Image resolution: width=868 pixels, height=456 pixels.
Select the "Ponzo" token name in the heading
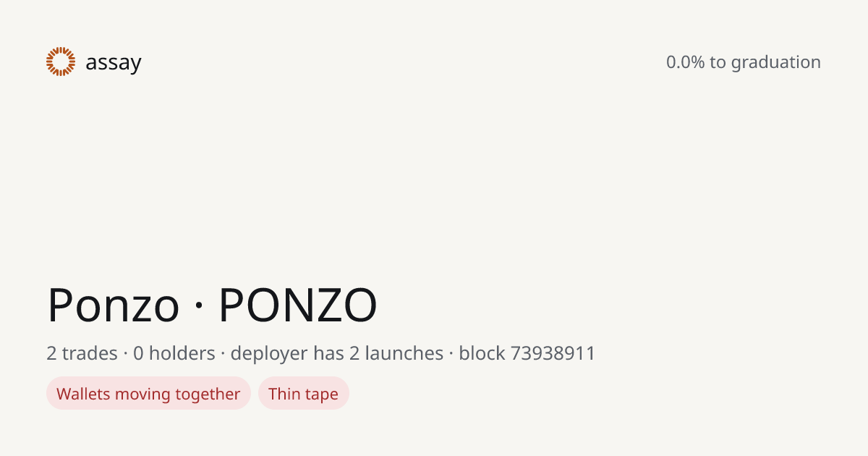[113, 305]
